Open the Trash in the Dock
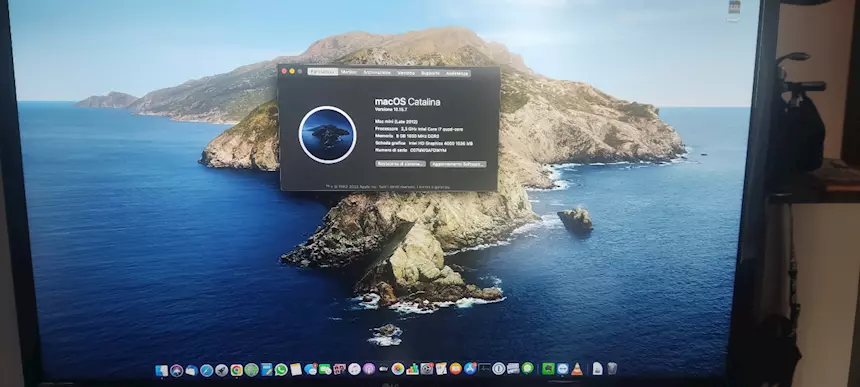The height and width of the screenshot is (387, 860). pyautogui.click(x=612, y=368)
